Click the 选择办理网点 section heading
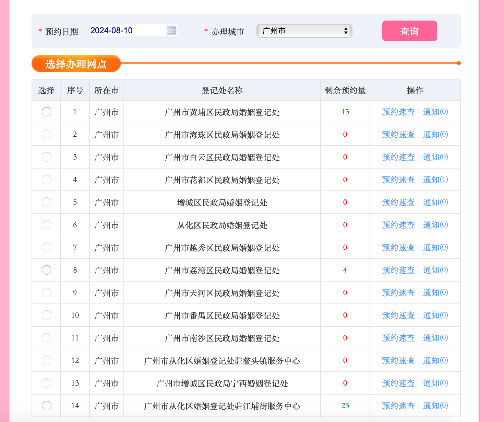This screenshot has height=422, width=504. pyautogui.click(x=76, y=64)
